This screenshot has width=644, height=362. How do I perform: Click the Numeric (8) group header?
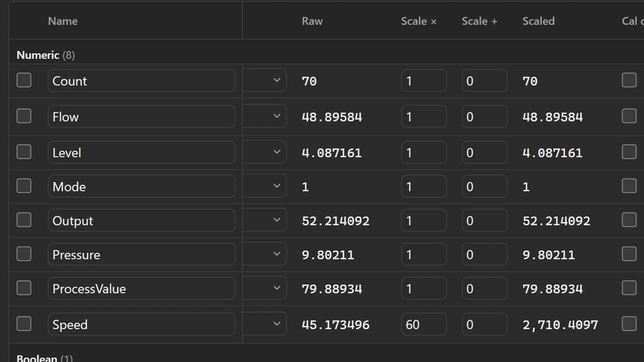tap(45, 55)
